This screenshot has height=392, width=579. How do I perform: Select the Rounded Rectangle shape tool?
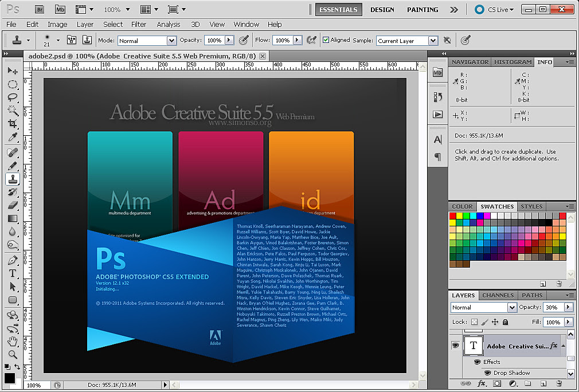(x=13, y=300)
